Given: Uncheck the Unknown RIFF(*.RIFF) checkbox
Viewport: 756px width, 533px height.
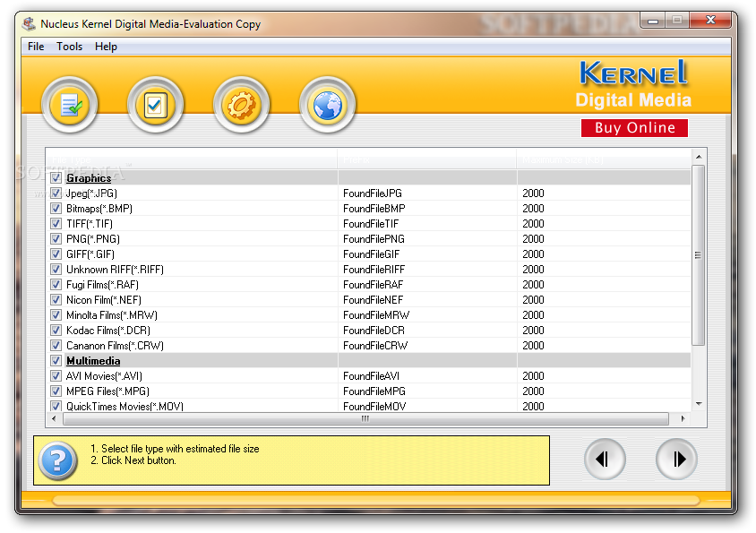Looking at the screenshot, I should tap(56, 269).
